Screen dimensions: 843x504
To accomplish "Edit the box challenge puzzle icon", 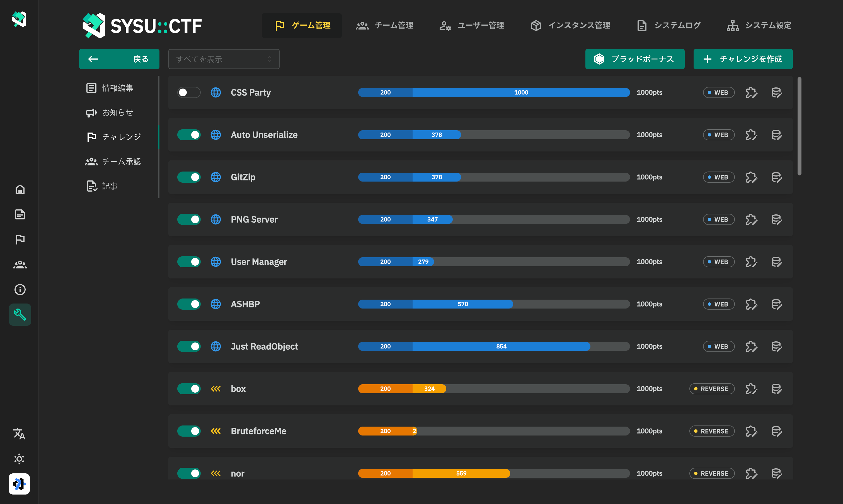I will (x=751, y=388).
